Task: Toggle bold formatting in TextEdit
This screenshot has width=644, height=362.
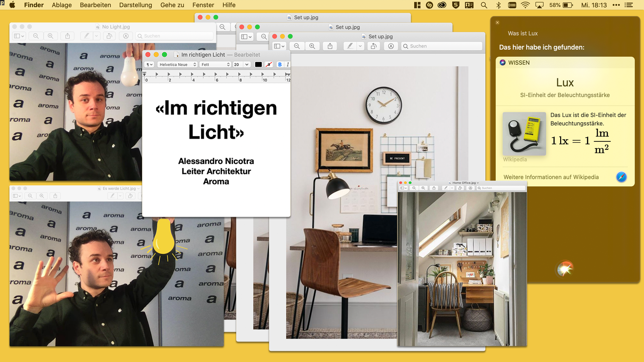Action: 280,64
